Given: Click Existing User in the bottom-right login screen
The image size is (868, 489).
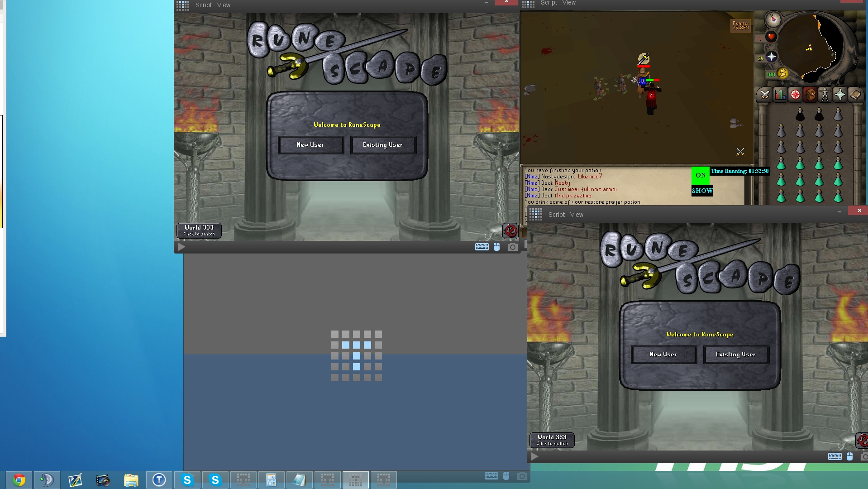Looking at the screenshot, I should point(736,355).
